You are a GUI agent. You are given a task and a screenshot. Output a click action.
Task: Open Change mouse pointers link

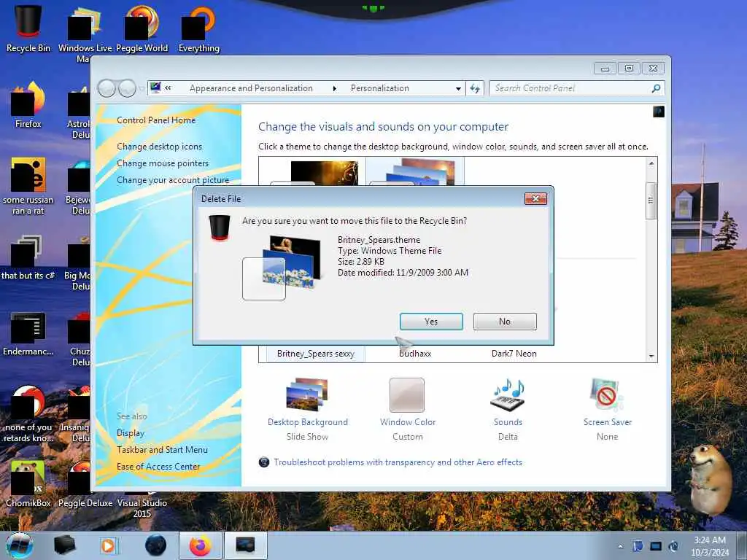(x=163, y=163)
